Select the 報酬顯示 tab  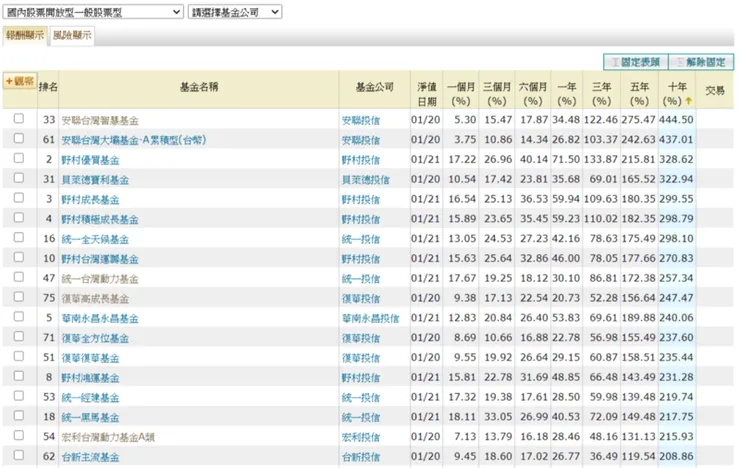[x=25, y=36]
